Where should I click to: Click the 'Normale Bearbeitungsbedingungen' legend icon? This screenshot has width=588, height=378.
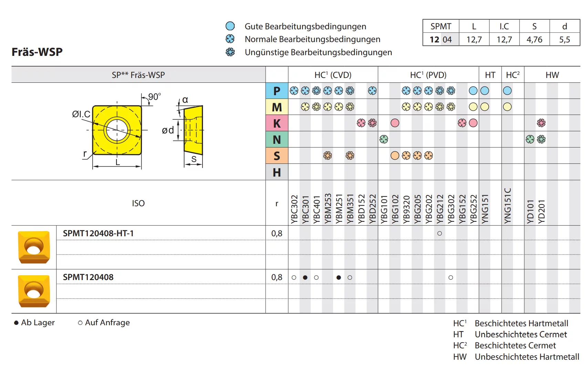pos(230,39)
